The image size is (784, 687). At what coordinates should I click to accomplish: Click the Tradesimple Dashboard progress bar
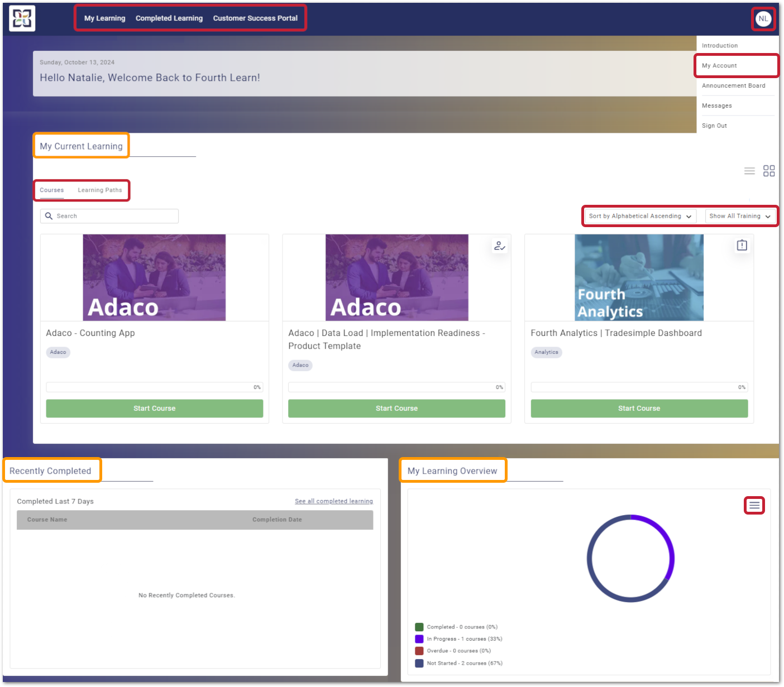pos(639,387)
